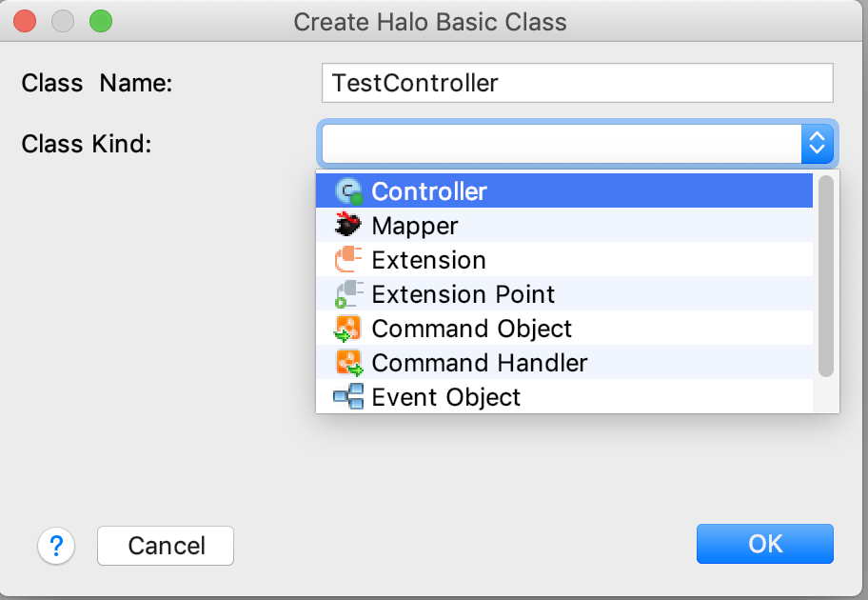Click the Command Object icon
This screenshot has height=600, width=868.
[x=349, y=329]
